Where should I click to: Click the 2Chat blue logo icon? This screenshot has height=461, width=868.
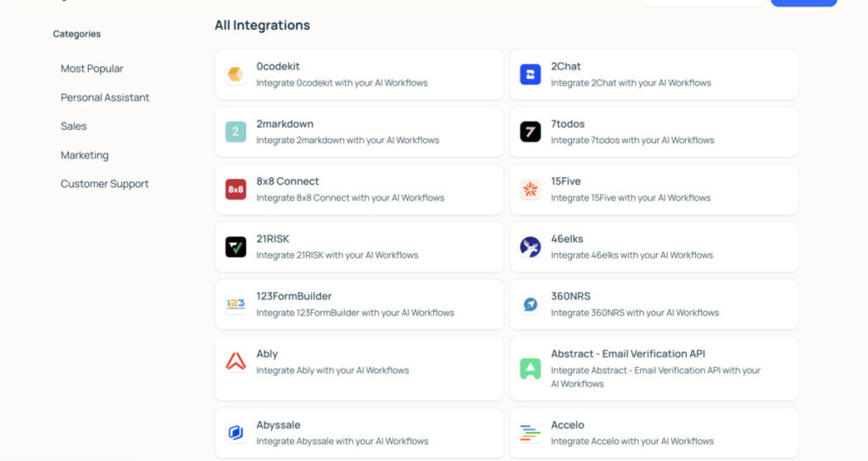(x=531, y=75)
